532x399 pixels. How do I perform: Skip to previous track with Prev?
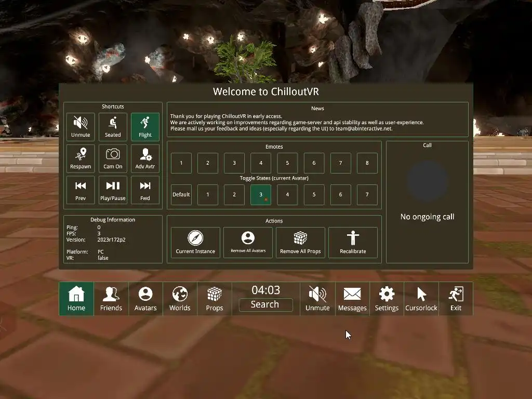[x=81, y=190]
